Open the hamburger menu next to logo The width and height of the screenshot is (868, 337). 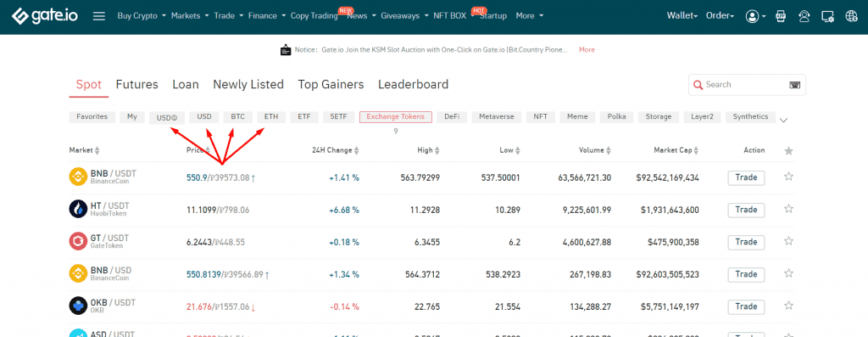[x=99, y=16]
